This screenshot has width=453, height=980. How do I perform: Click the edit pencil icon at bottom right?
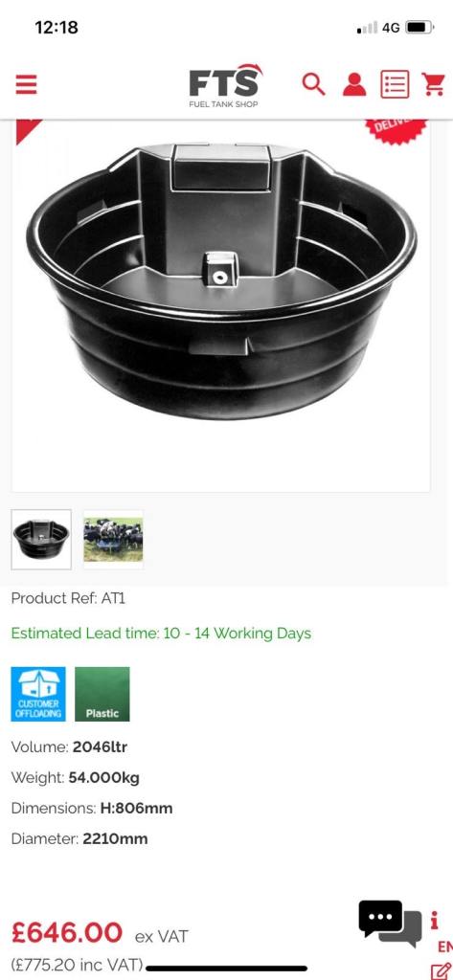point(442,970)
